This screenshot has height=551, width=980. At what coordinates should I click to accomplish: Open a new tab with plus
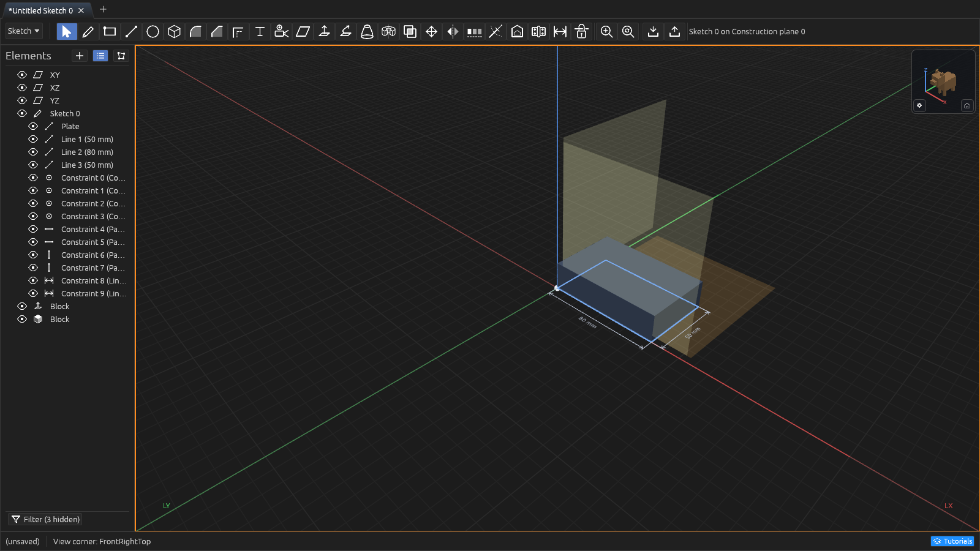coord(103,9)
